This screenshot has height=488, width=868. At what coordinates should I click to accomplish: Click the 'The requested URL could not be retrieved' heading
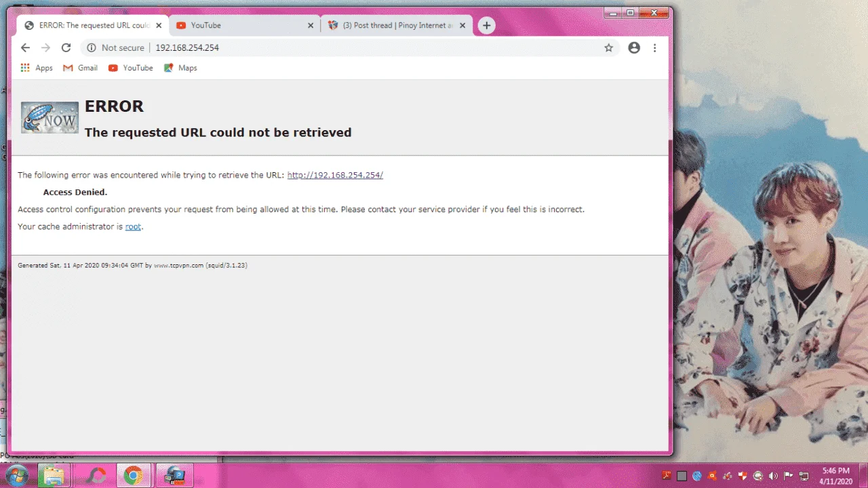[x=218, y=132]
